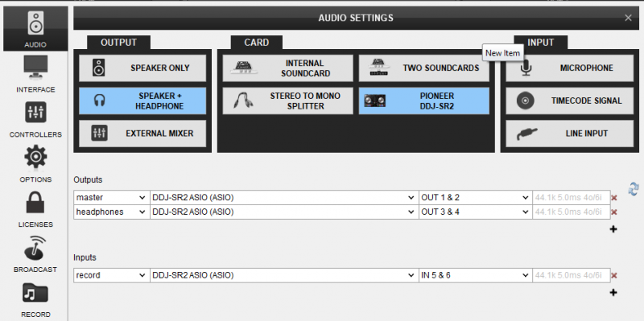644x321 pixels.
Task: Open the Interface monitor icon
Action: (35, 67)
